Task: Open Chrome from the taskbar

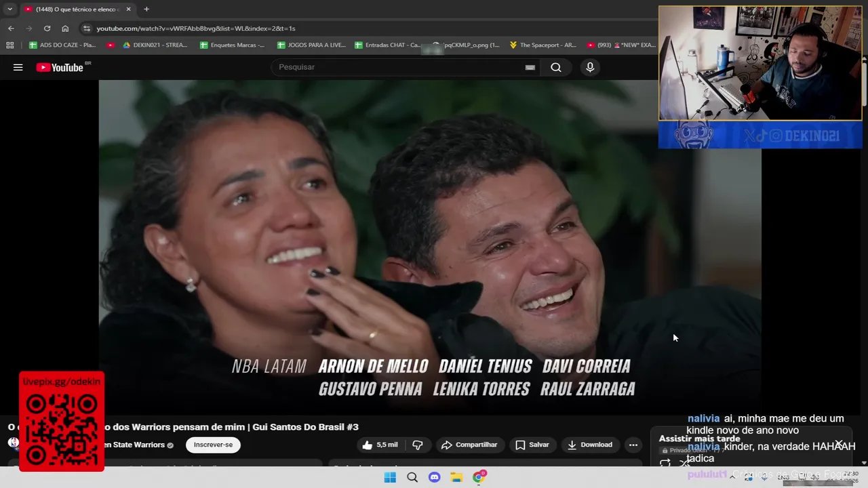Action: point(479,477)
